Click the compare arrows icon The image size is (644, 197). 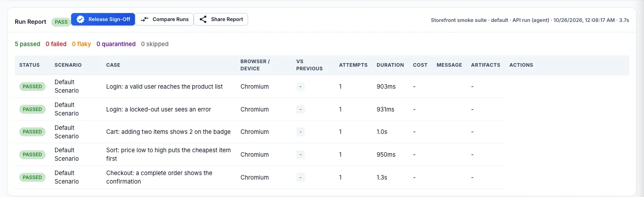[144, 19]
